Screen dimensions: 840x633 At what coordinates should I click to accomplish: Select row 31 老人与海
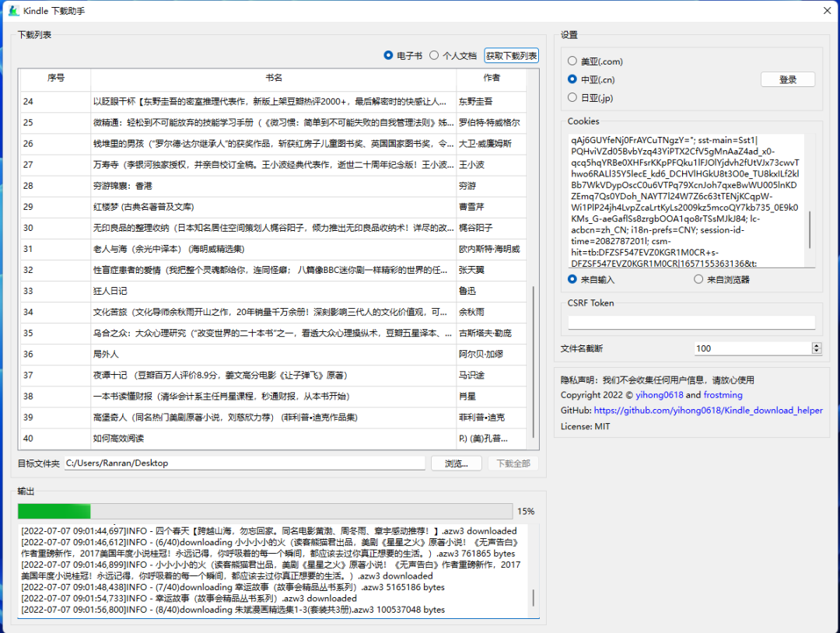click(274, 249)
